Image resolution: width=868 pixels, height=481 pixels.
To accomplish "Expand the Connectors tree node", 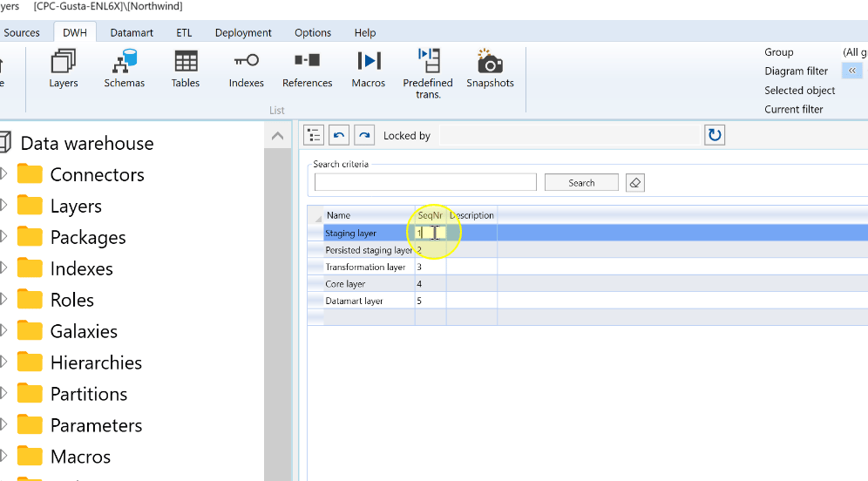I will pyautogui.click(x=3, y=173).
